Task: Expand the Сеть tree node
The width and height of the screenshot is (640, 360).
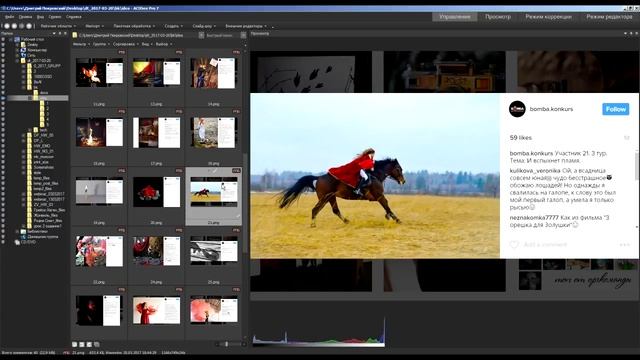Action: [17, 55]
